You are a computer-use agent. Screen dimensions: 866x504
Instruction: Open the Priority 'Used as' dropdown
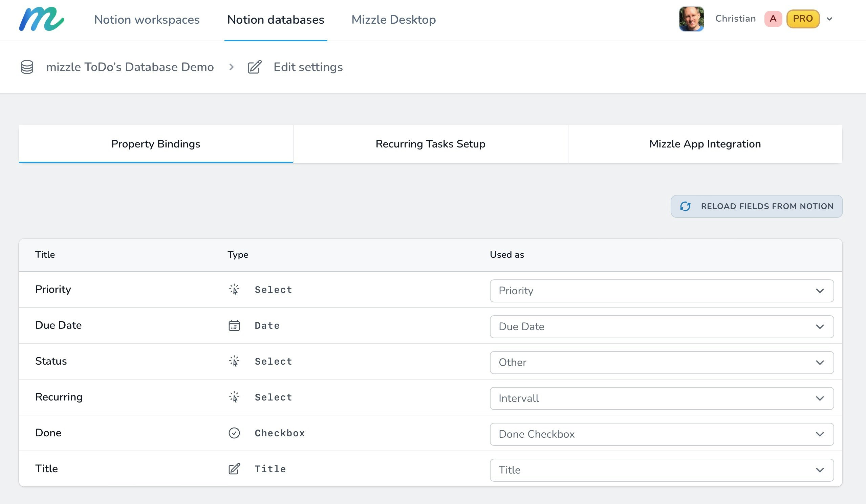point(662,291)
